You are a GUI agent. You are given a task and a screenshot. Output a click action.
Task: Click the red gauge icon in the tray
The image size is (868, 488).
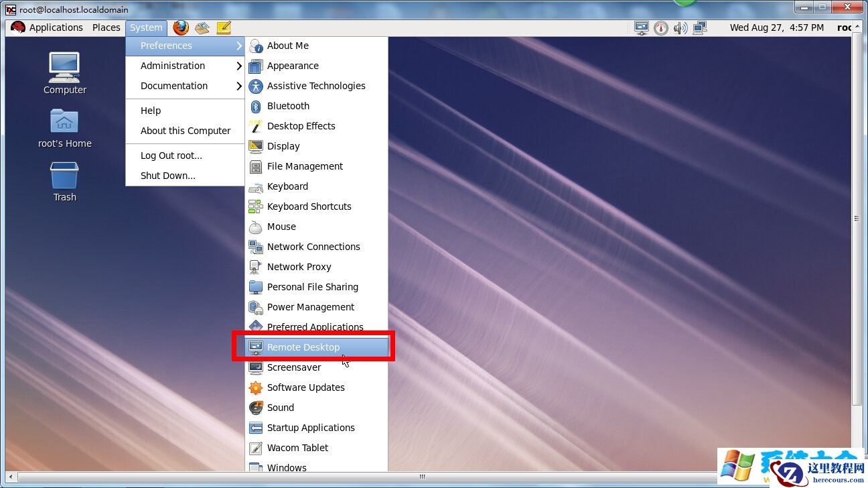click(661, 27)
